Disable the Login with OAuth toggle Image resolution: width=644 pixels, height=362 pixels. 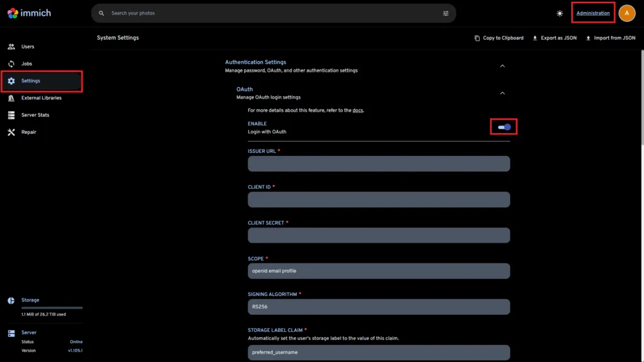[503, 126]
